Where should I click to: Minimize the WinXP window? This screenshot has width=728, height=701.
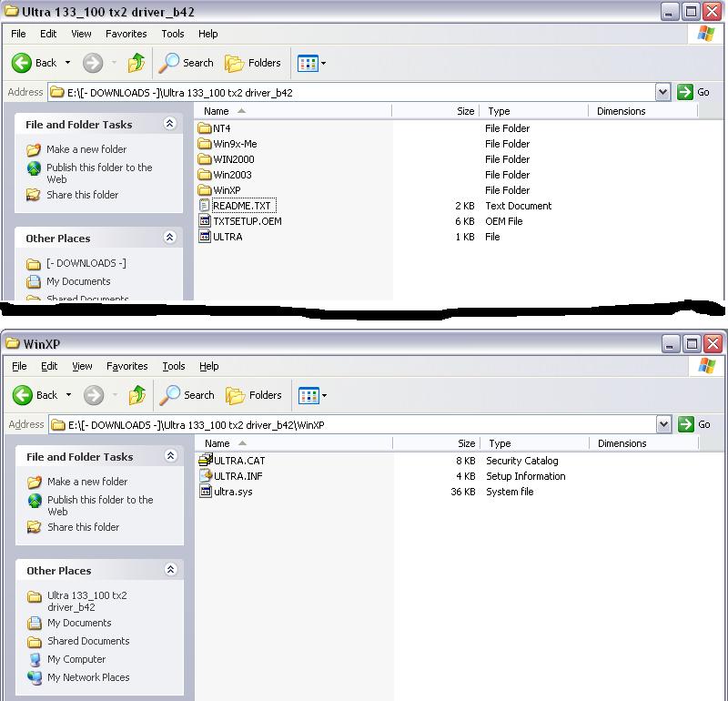pyautogui.click(x=670, y=344)
